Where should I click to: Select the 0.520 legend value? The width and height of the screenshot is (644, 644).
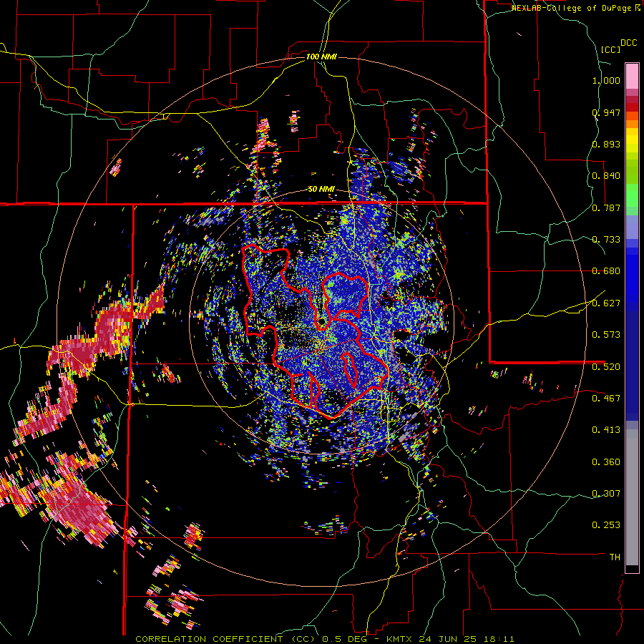click(x=606, y=366)
